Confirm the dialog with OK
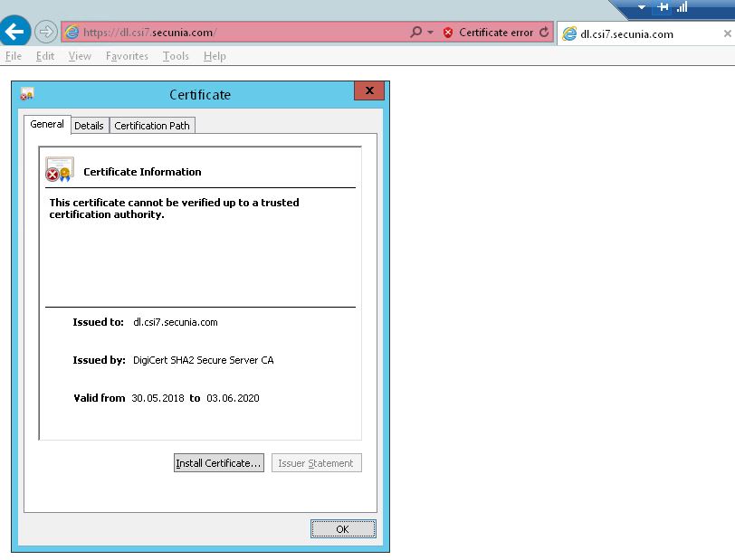 pyautogui.click(x=342, y=529)
